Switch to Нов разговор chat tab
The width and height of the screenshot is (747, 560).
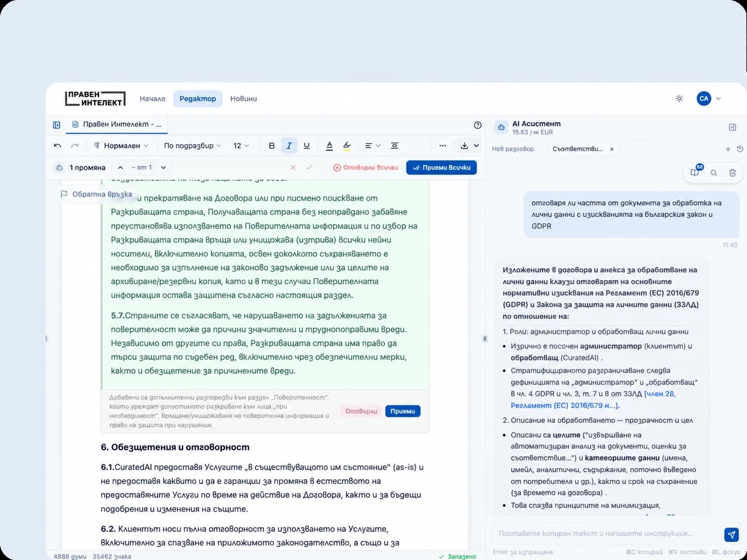(x=513, y=149)
